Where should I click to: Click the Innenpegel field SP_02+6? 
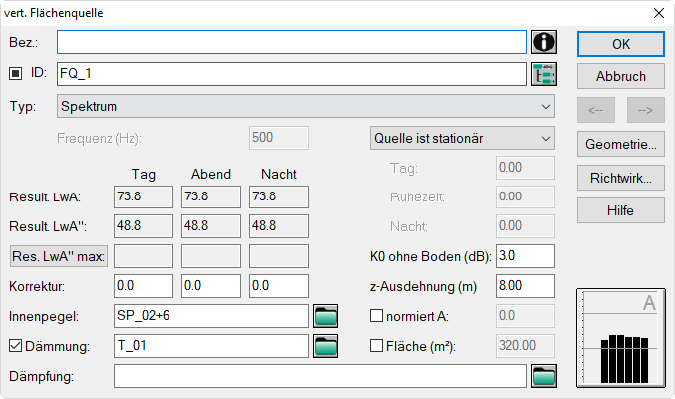tap(211, 316)
